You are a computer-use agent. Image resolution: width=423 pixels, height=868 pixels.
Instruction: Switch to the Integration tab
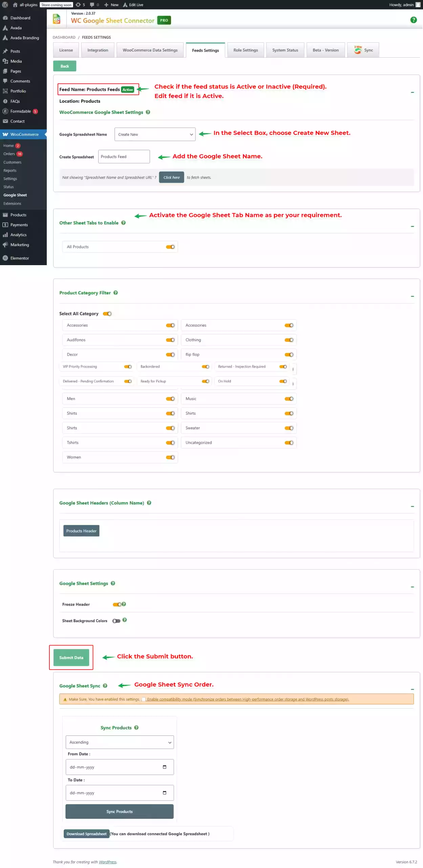pos(98,50)
